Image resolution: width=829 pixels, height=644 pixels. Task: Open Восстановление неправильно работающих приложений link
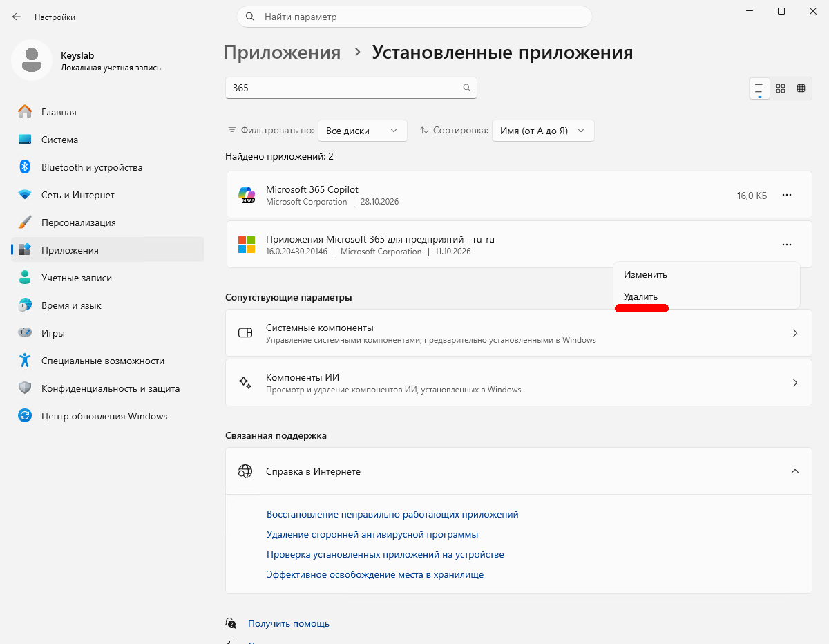coord(392,515)
